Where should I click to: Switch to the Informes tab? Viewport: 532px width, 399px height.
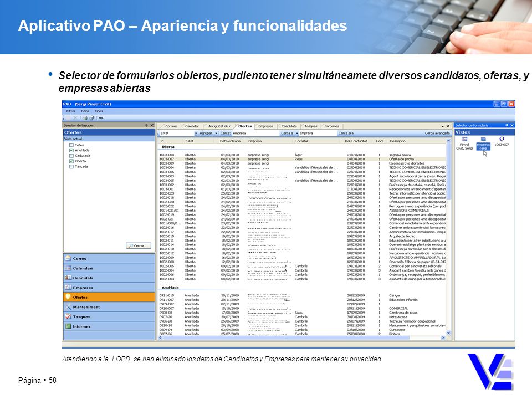(x=332, y=126)
